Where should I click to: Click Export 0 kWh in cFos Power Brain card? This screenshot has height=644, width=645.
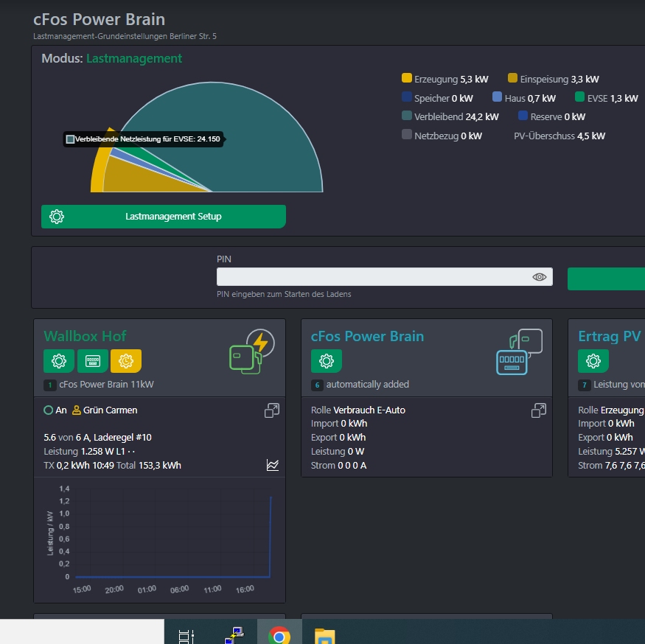(338, 437)
